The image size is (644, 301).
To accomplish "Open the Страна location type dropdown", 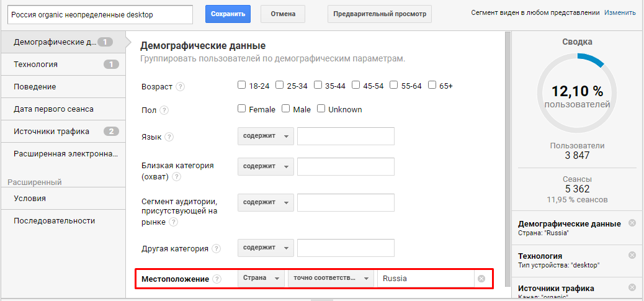I will coord(261,279).
